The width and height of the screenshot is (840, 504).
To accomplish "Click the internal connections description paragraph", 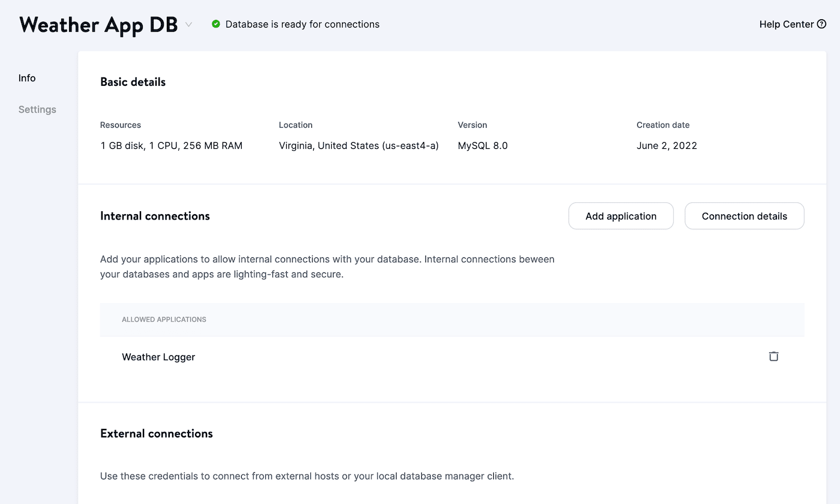I will [x=328, y=267].
